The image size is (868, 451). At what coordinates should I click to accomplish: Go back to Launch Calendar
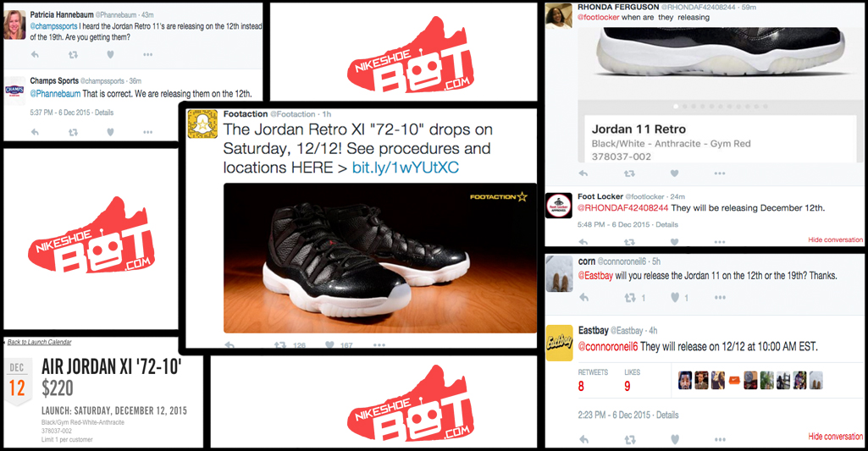(39, 342)
